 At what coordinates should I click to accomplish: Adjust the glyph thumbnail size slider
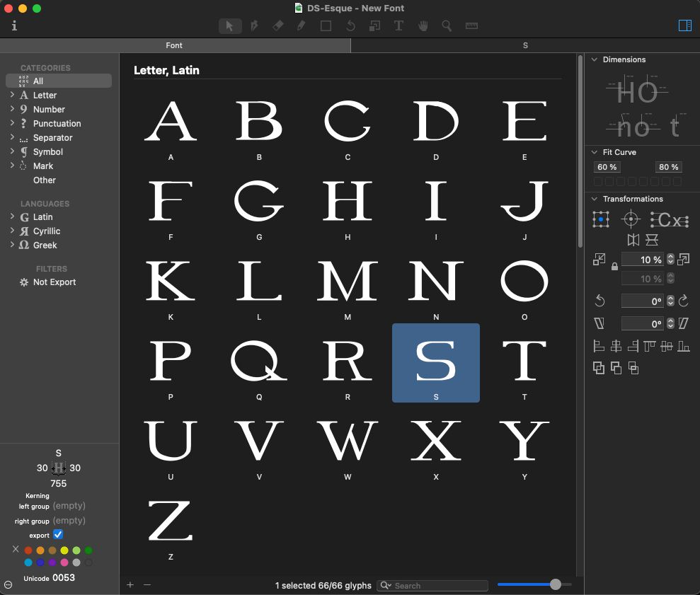coord(556,584)
